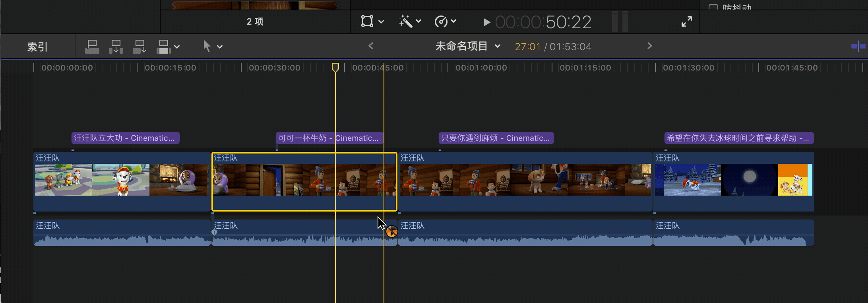Viewport: 868px width, 303px height.
Task: Select the 可可一杯牛奶 title clip
Action: pyautogui.click(x=329, y=138)
